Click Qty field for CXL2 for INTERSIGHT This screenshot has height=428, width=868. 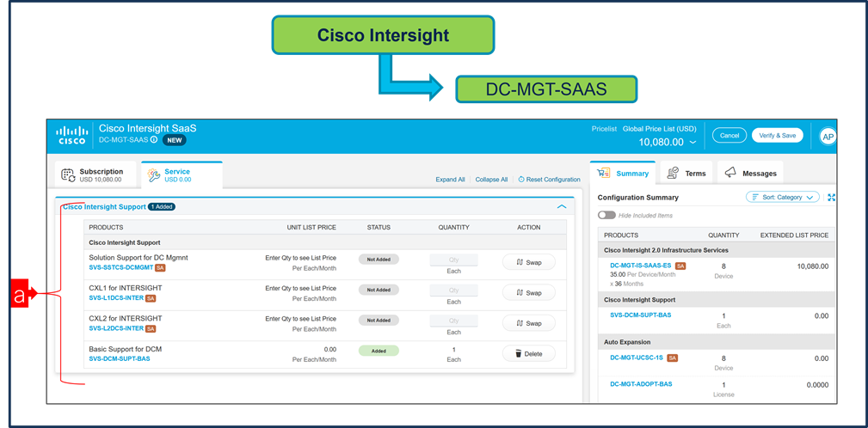tap(454, 321)
